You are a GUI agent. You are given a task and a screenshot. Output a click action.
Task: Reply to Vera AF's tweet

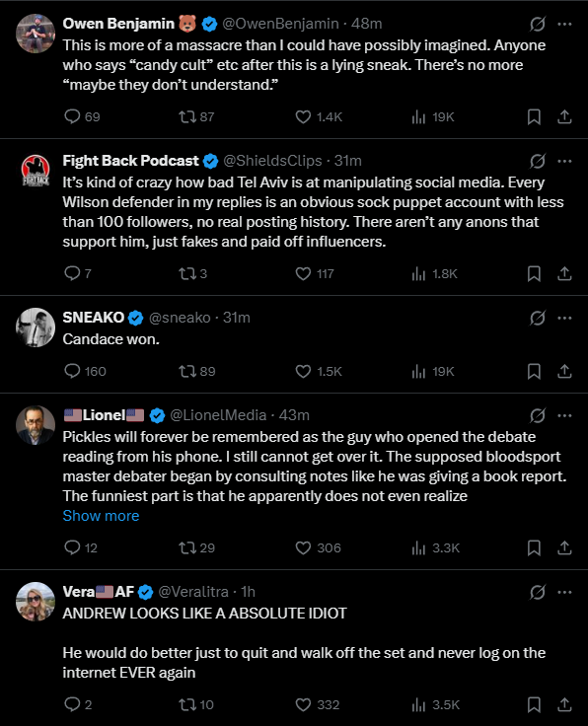(78, 704)
